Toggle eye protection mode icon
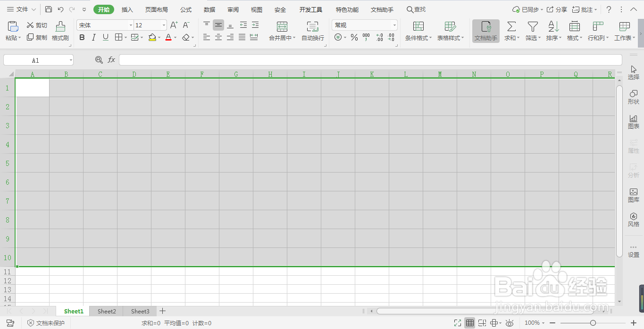This screenshot has width=644, height=329. [x=510, y=323]
